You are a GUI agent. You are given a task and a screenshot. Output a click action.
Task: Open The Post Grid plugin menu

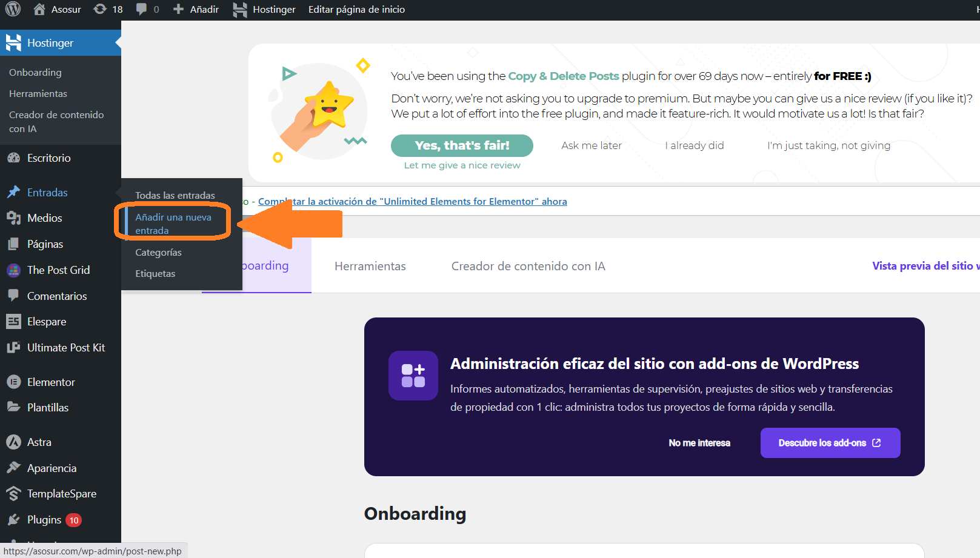coord(58,270)
